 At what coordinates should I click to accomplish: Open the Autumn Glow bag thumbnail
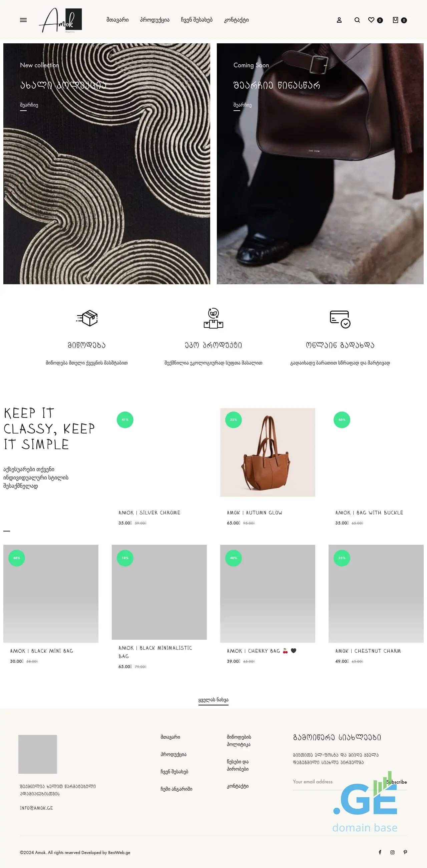(268, 452)
